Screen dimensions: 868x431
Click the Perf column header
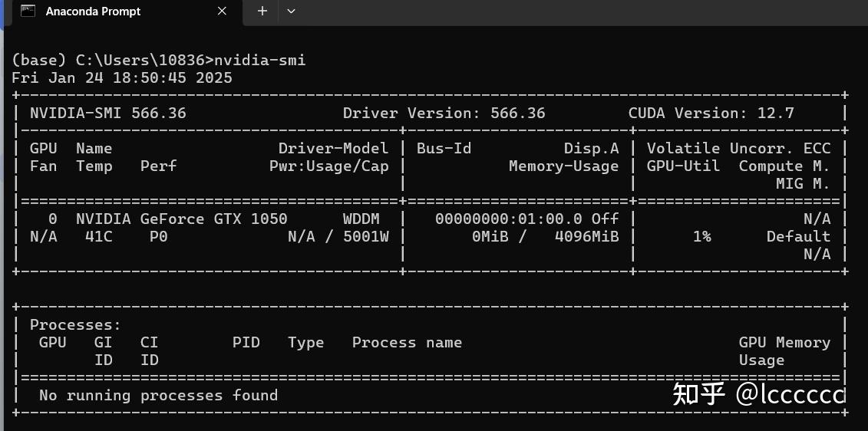[x=158, y=166]
